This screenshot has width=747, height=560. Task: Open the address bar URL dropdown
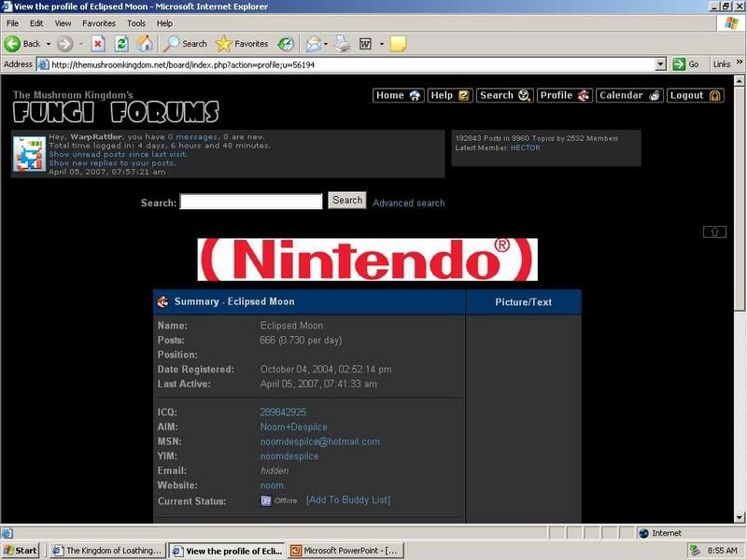tap(660, 64)
